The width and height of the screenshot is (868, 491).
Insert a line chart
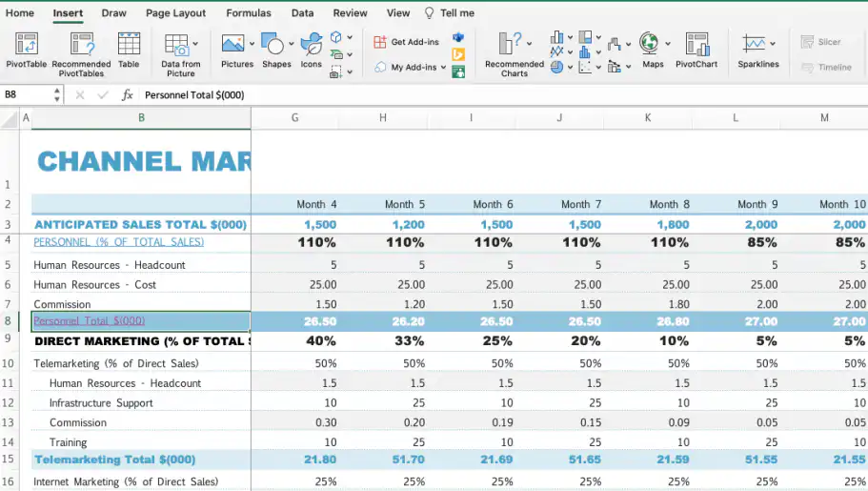pyautogui.click(x=556, y=51)
